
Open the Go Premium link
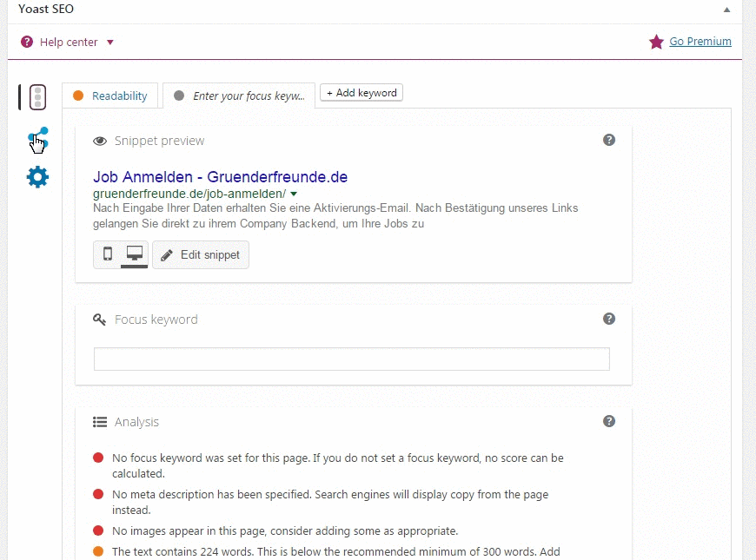pos(700,42)
